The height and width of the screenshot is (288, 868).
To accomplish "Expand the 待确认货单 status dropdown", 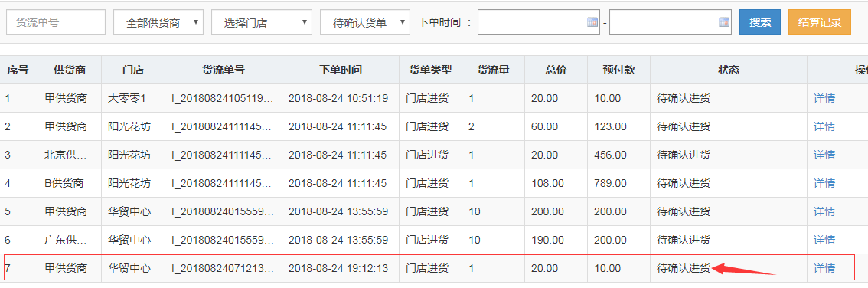I will [365, 23].
